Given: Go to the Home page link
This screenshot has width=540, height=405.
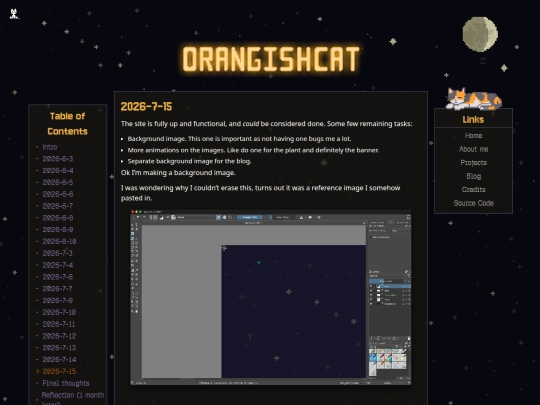Looking at the screenshot, I should (474, 136).
